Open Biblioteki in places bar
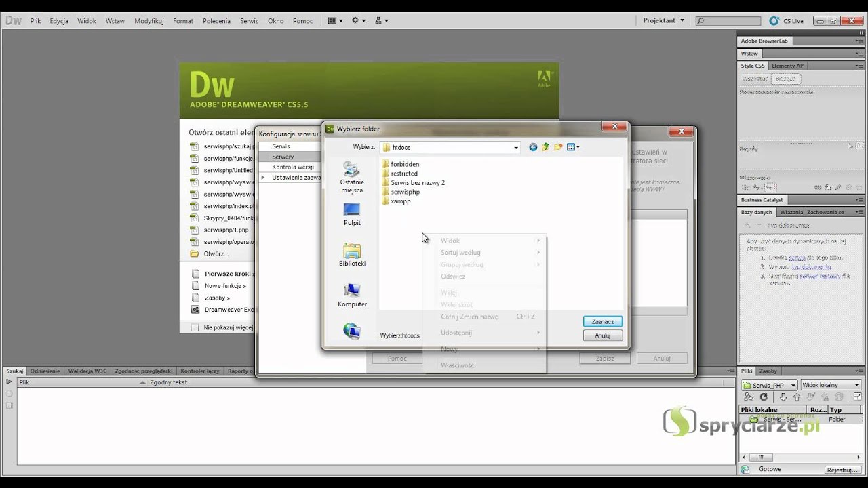 tap(352, 255)
